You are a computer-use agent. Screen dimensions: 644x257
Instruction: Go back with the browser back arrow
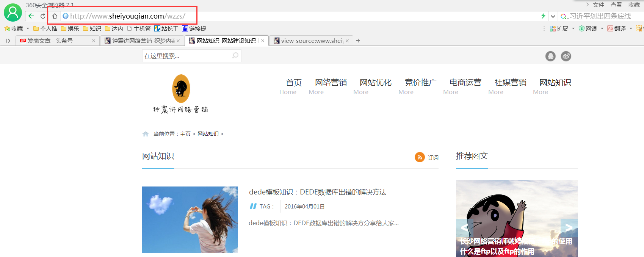pos(31,16)
